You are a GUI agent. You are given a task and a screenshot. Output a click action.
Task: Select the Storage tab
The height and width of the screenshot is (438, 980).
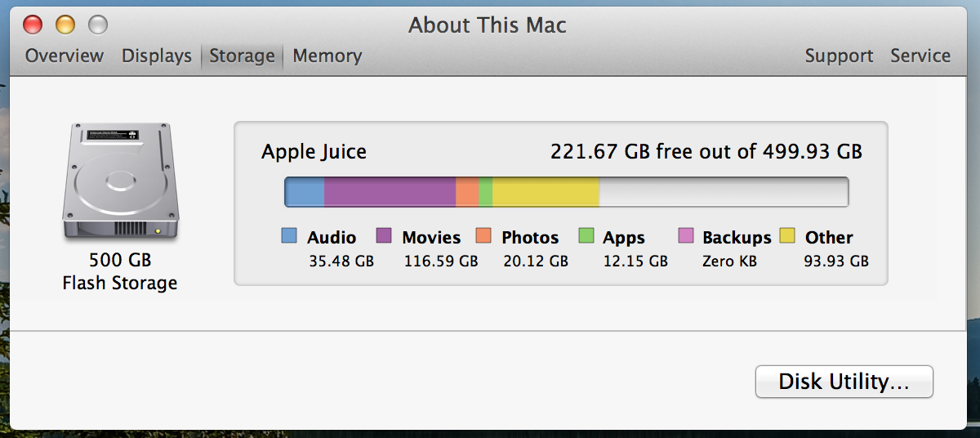pyautogui.click(x=242, y=56)
